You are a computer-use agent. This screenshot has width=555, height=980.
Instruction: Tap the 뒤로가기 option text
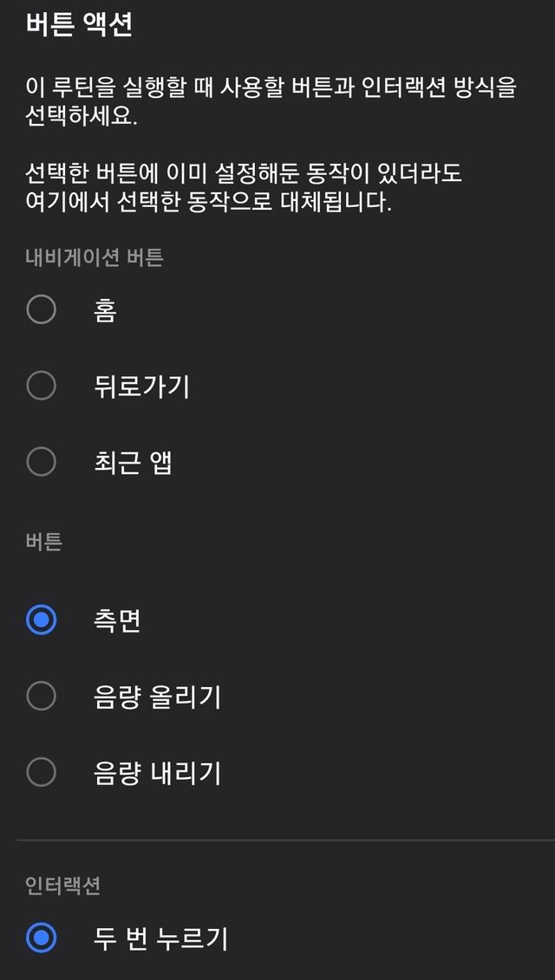(x=141, y=386)
